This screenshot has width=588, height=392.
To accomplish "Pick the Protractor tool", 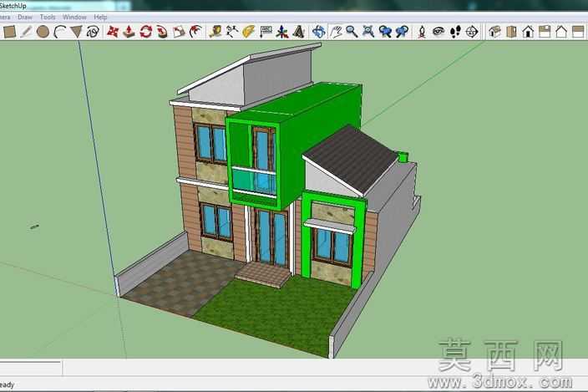I will click(249, 32).
